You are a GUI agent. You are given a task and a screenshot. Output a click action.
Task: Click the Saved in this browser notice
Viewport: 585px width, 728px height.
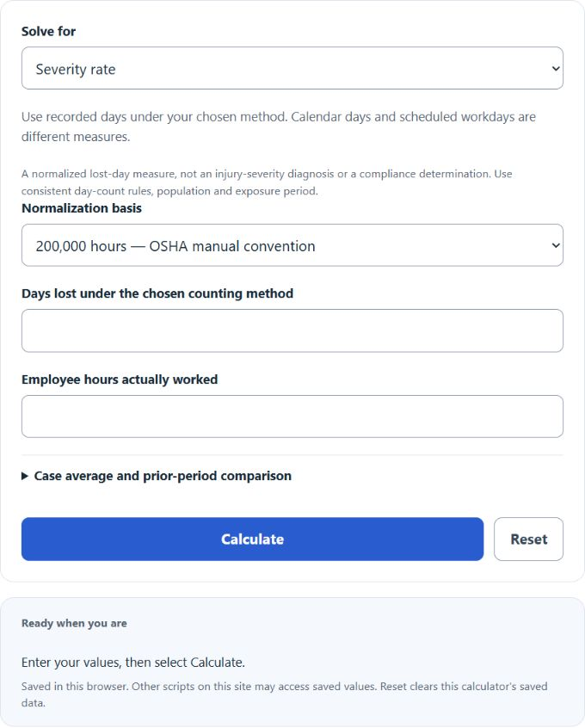coord(284,694)
